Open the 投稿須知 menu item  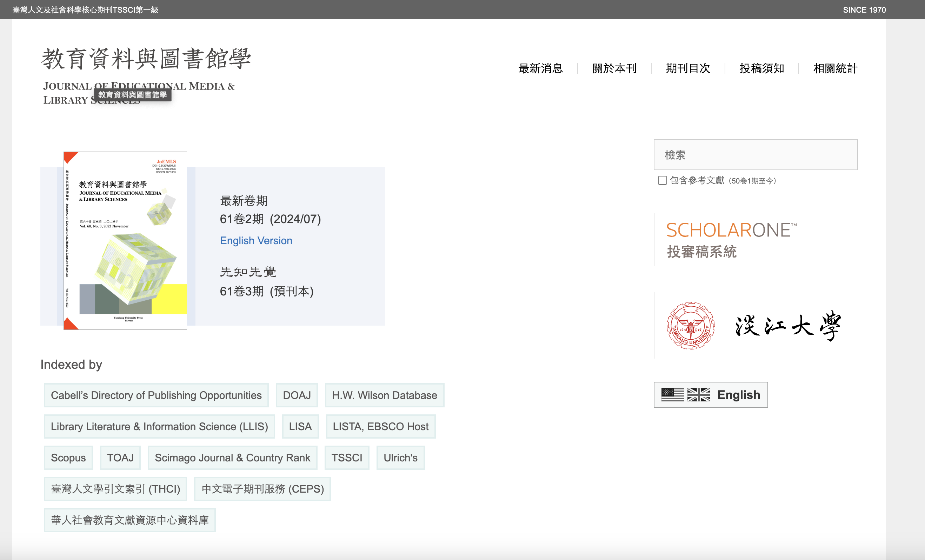pos(761,68)
